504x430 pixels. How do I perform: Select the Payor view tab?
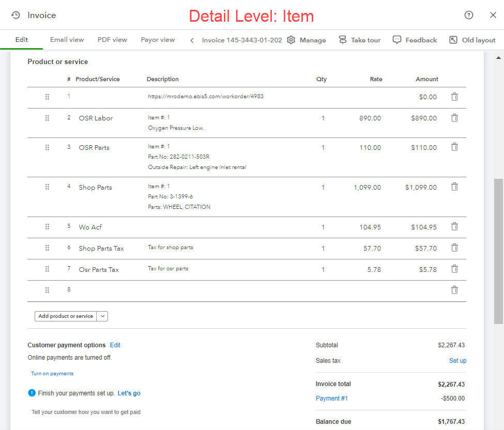click(x=158, y=39)
